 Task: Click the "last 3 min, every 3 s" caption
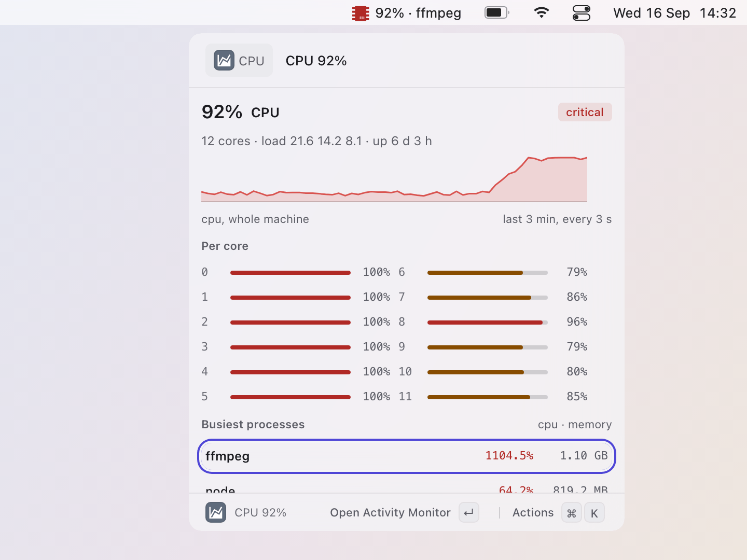(557, 219)
